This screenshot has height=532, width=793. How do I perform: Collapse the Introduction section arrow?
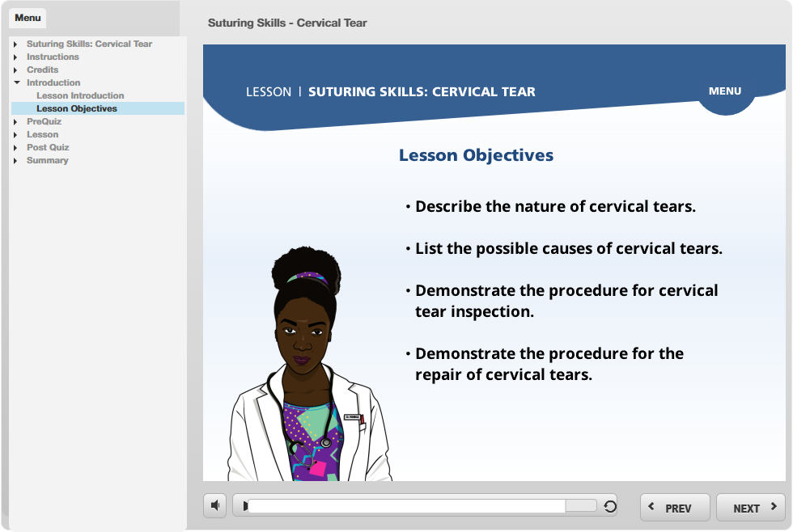tap(16, 83)
